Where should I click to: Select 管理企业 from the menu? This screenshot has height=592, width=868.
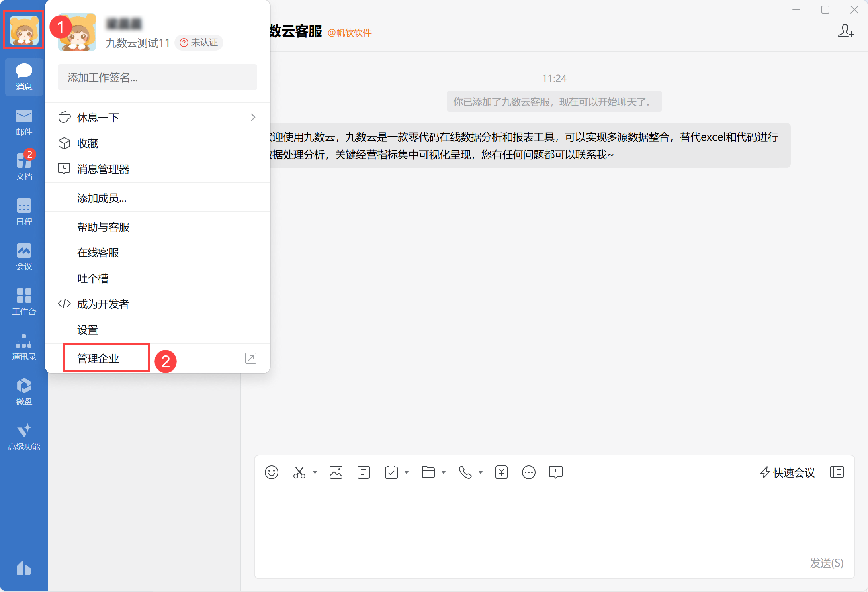[98, 358]
